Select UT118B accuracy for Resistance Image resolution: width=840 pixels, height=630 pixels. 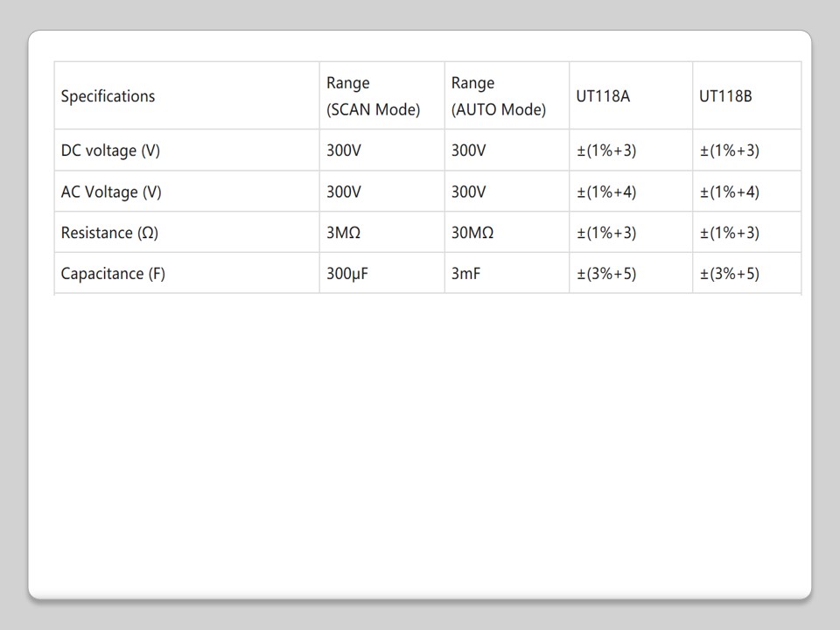(x=730, y=233)
